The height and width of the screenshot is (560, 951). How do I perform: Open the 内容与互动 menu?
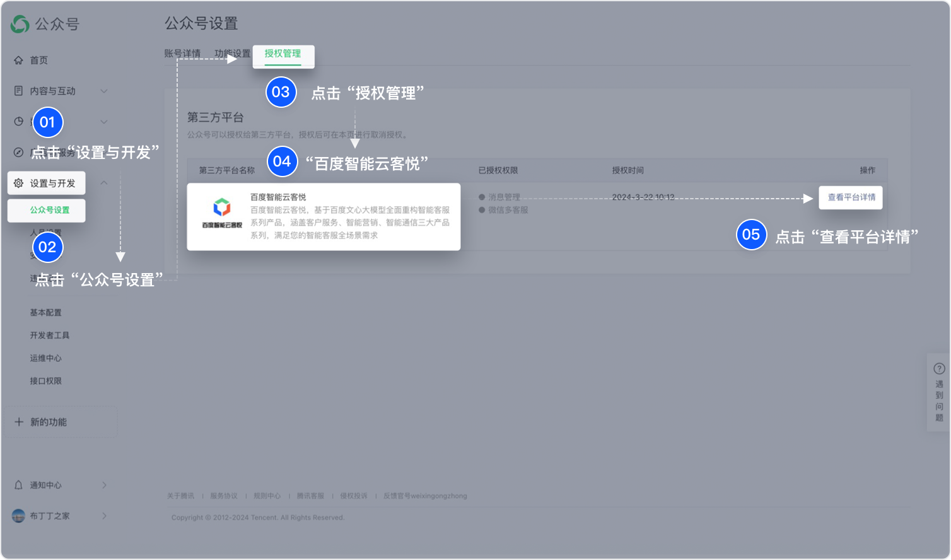click(52, 91)
